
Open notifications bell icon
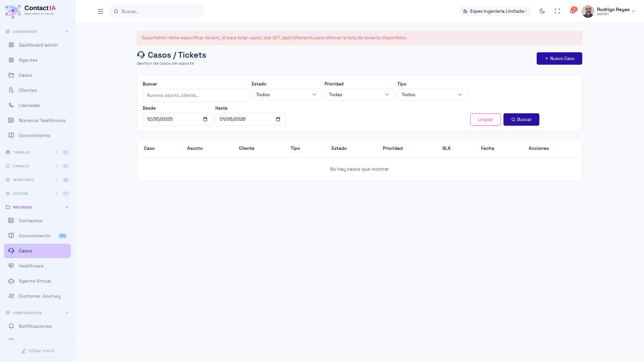point(572,11)
